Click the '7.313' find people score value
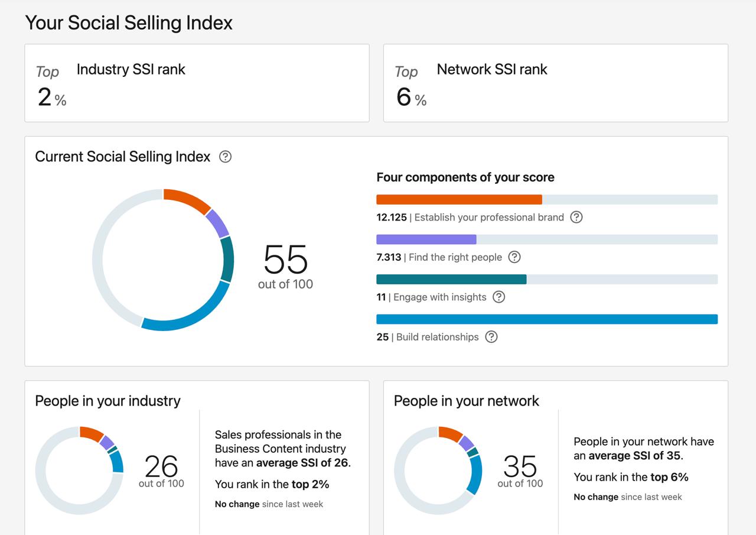Image resolution: width=756 pixels, height=535 pixels. coord(389,257)
